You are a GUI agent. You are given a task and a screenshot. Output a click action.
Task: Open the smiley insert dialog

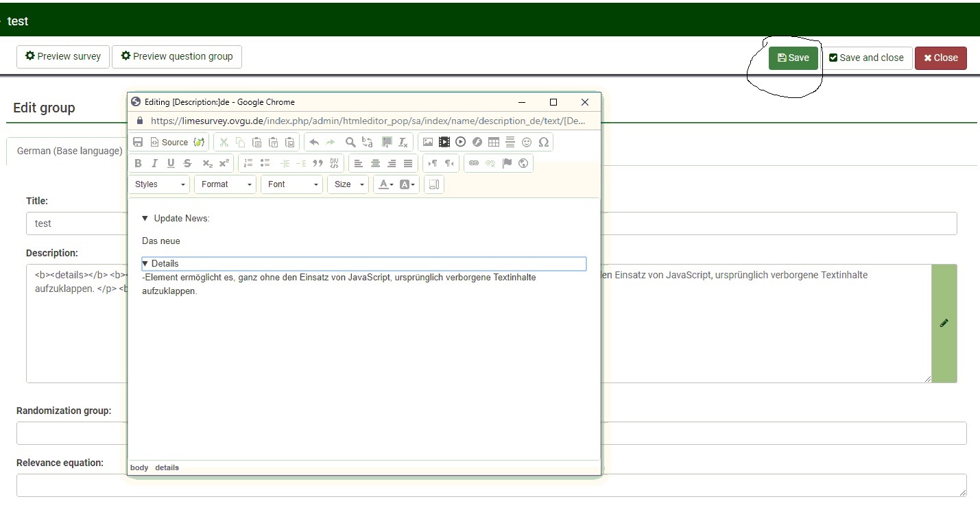click(527, 142)
